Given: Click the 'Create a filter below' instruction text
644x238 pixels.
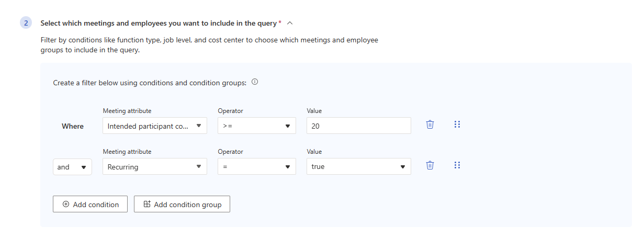Looking at the screenshot, I should 149,83.
